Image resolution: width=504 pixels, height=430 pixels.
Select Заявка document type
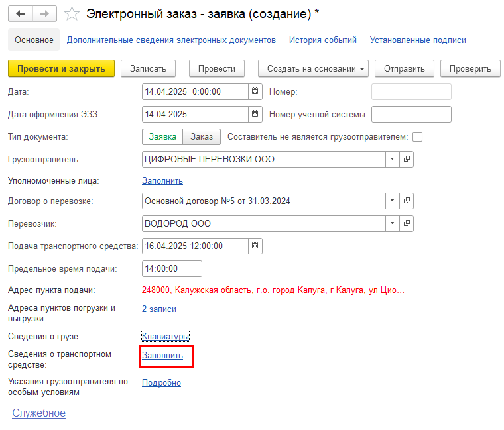tap(162, 136)
